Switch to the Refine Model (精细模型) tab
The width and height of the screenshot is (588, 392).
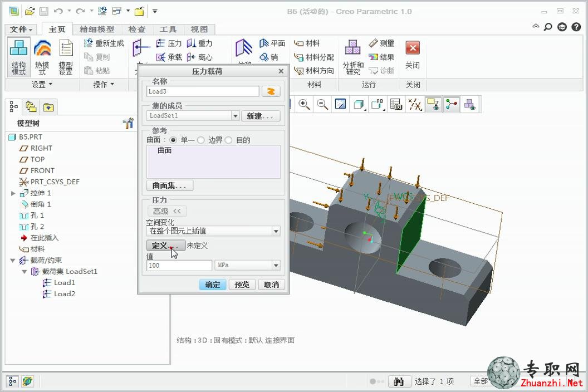[97, 30]
